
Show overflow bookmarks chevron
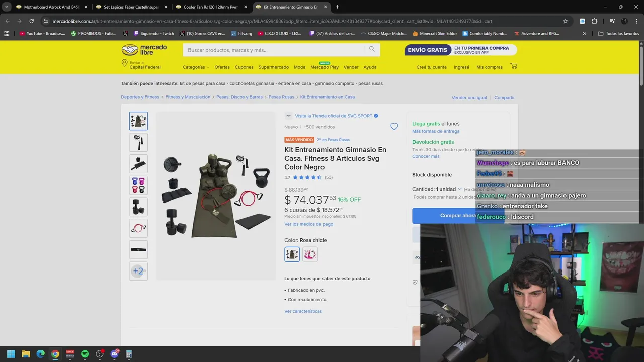pos(584,34)
